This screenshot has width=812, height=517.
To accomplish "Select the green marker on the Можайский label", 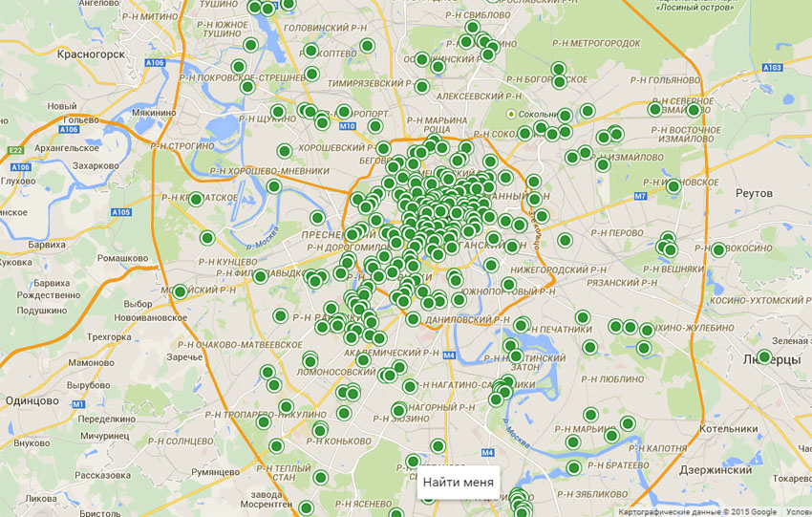I will (180, 291).
